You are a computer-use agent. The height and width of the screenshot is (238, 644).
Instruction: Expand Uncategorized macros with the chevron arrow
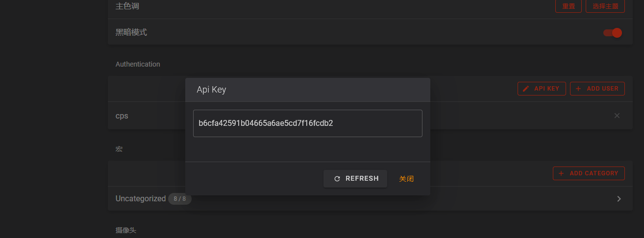[x=619, y=199]
